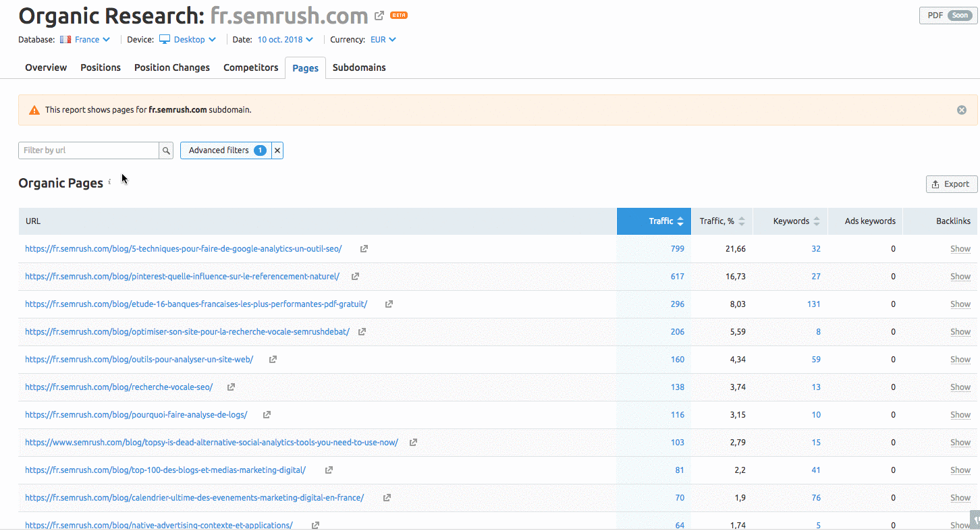Click the PDF Soon button
The image size is (980, 531).
coord(948,16)
